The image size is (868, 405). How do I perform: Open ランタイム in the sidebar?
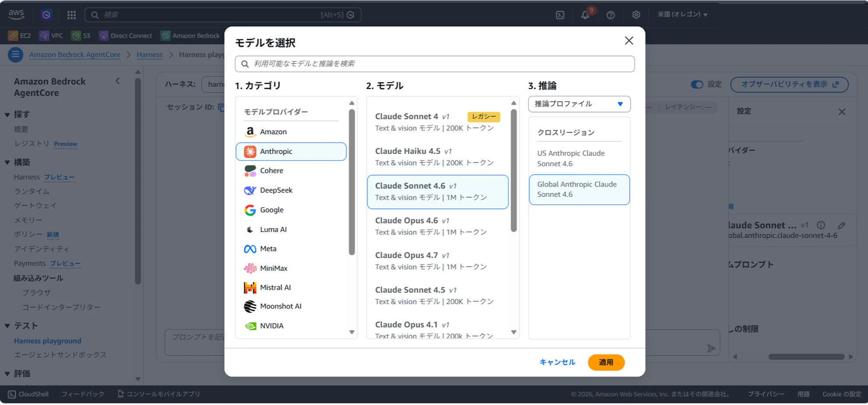[x=32, y=191]
